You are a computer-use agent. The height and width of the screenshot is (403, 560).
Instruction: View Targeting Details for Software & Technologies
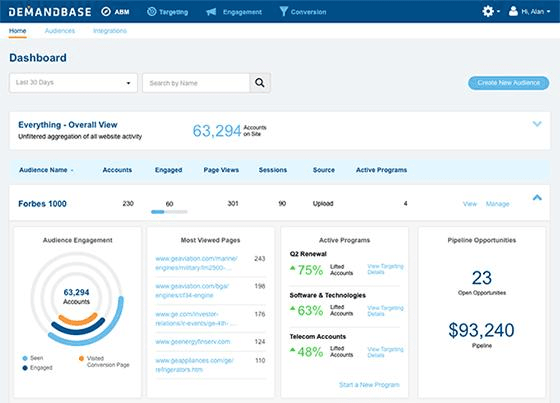tap(385, 310)
